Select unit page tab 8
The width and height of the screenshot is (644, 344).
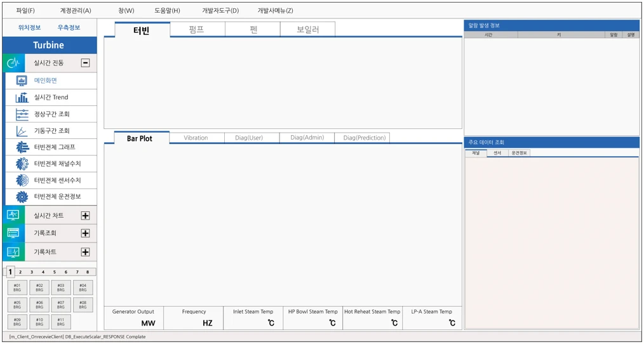[x=88, y=272]
